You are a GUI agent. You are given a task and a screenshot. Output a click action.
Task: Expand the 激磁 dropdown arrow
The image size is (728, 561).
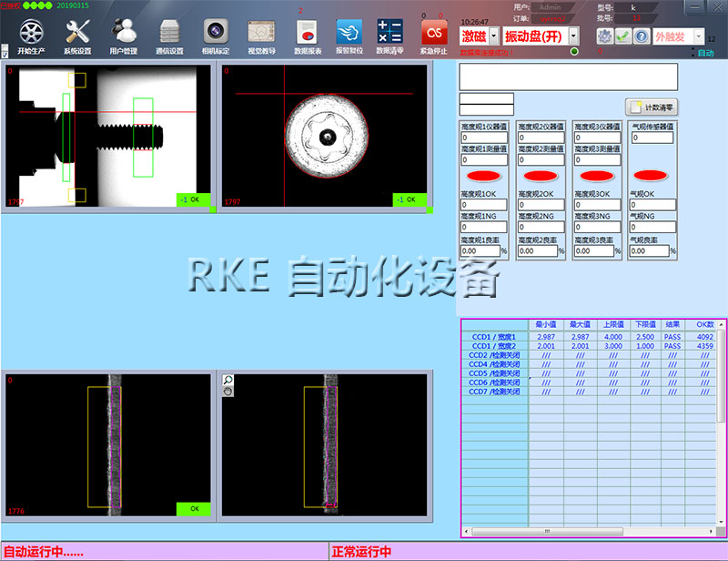click(494, 36)
